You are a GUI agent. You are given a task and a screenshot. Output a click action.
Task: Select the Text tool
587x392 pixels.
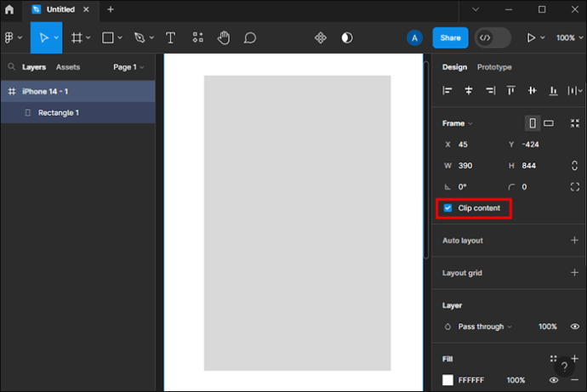pyautogui.click(x=170, y=38)
